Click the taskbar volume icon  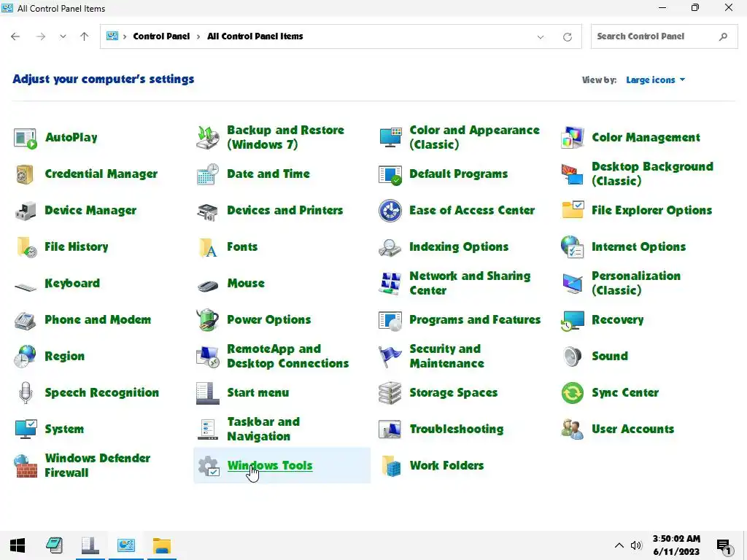point(636,545)
